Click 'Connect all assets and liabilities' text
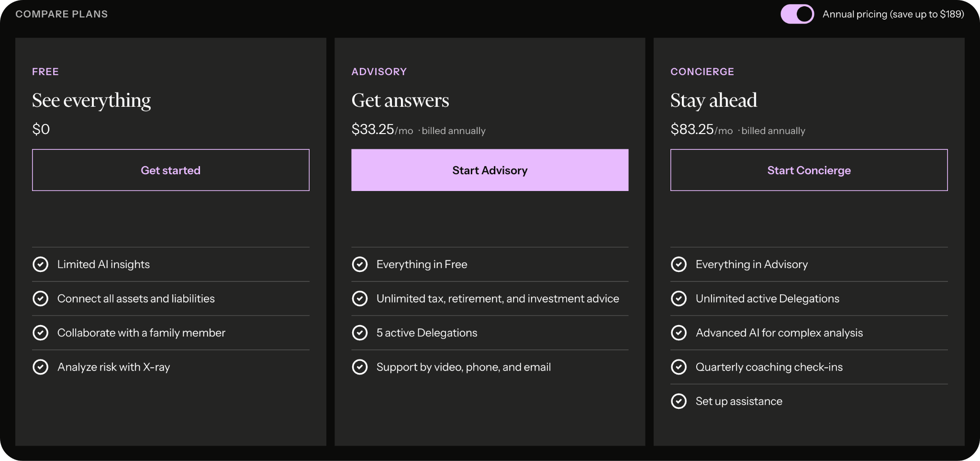The height and width of the screenshot is (461, 980). tap(136, 299)
